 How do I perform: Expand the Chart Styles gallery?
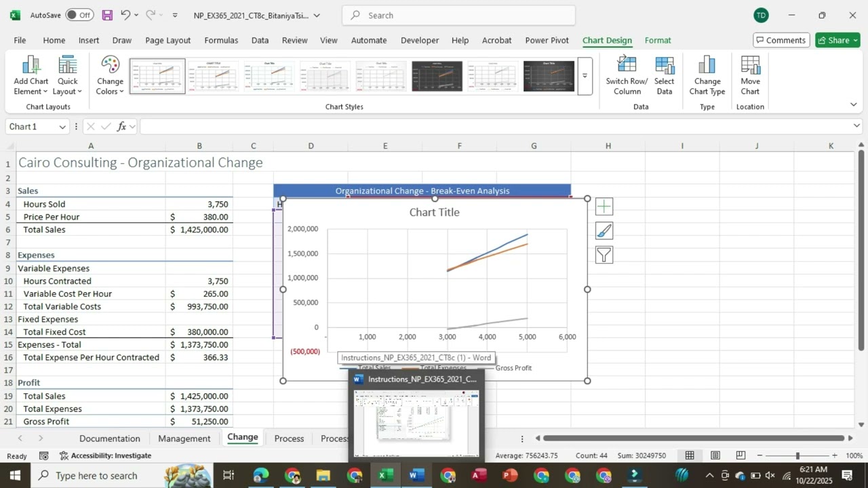[585, 76]
